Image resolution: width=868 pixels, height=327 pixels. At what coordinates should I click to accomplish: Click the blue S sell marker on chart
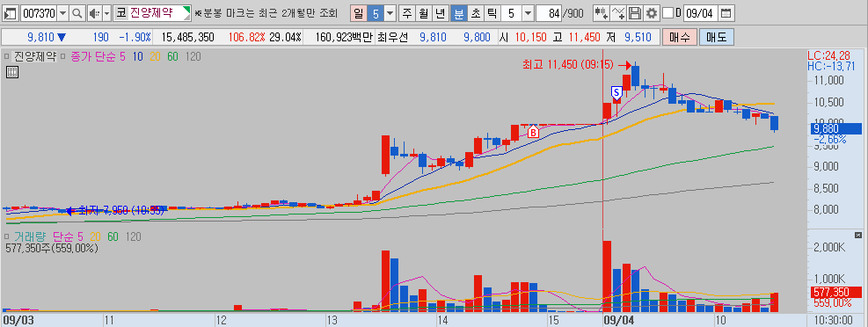tap(616, 92)
